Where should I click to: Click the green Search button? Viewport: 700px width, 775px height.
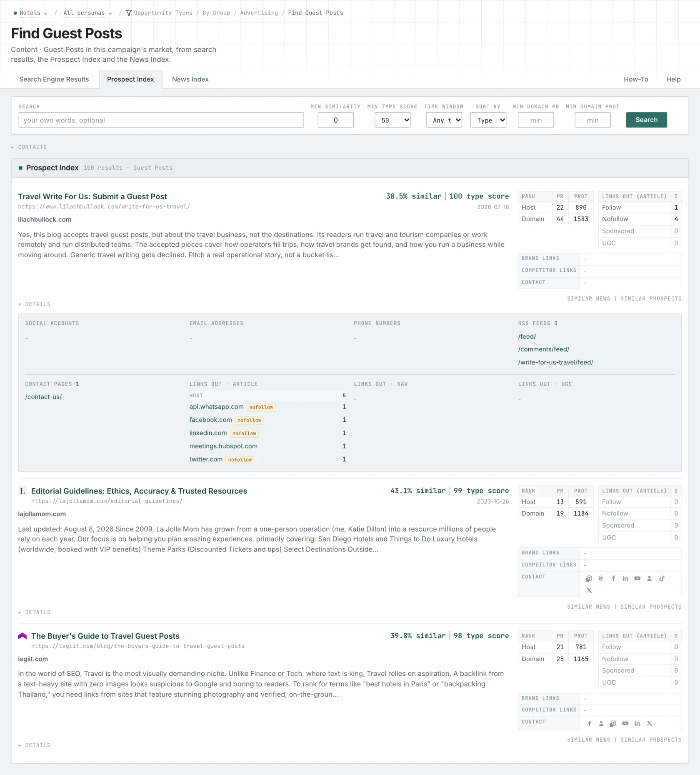tap(646, 120)
